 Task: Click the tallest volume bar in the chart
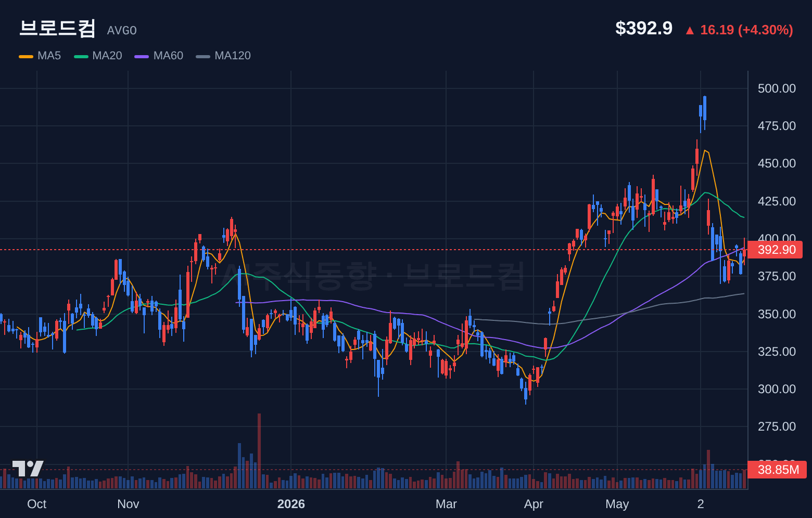click(x=259, y=451)
